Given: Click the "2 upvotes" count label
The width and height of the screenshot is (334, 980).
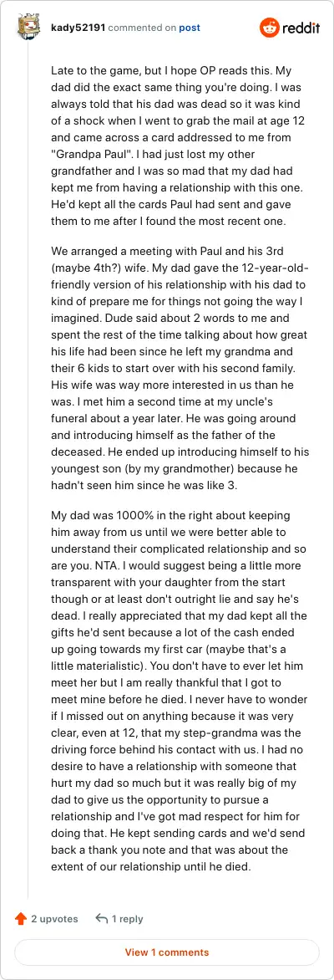Looking at the screenshot, I should (55, 919).
